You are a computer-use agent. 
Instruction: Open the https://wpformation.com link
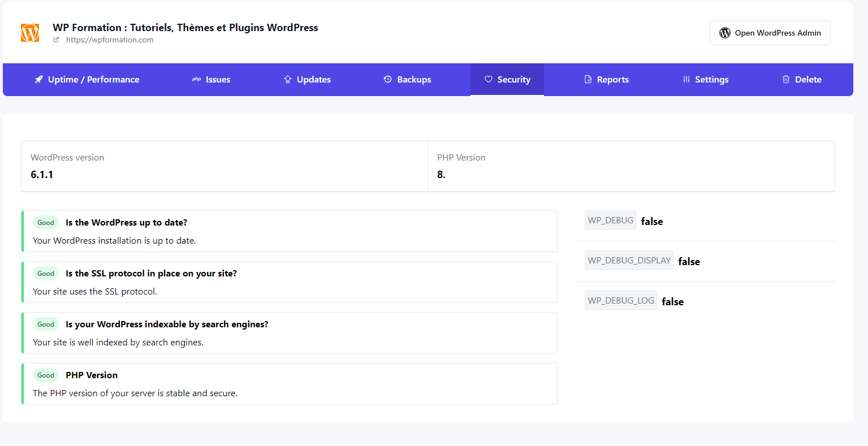tap(110, 40)
